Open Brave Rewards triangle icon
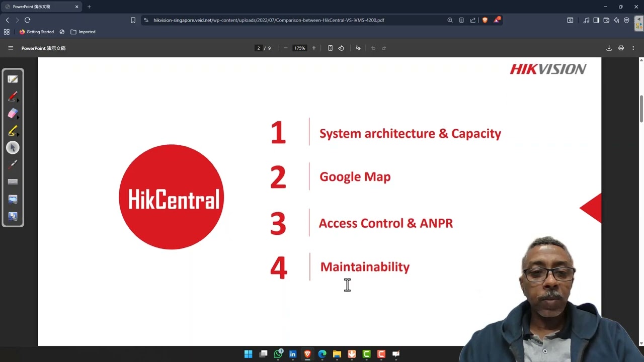Image resolution: width=644 pixels, height=362 pixels. (x=497, y=20)
